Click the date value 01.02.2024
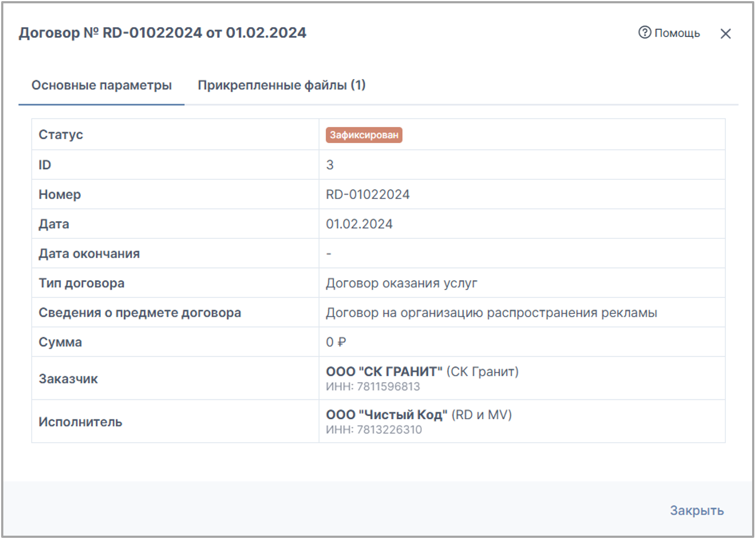This screenshot has width=756, height=539. [x=359, y=224]
